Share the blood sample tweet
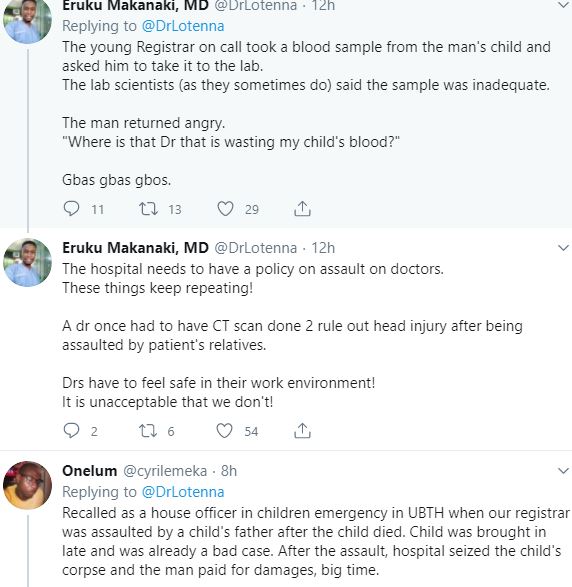Image resolution: width=572 pixels, height=587 pixels. (302, 209)
